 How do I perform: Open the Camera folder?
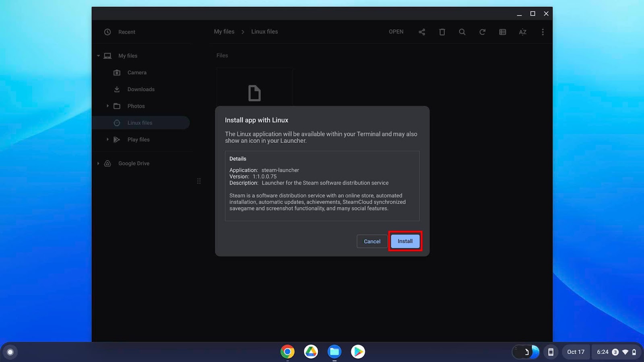point(137,72)
